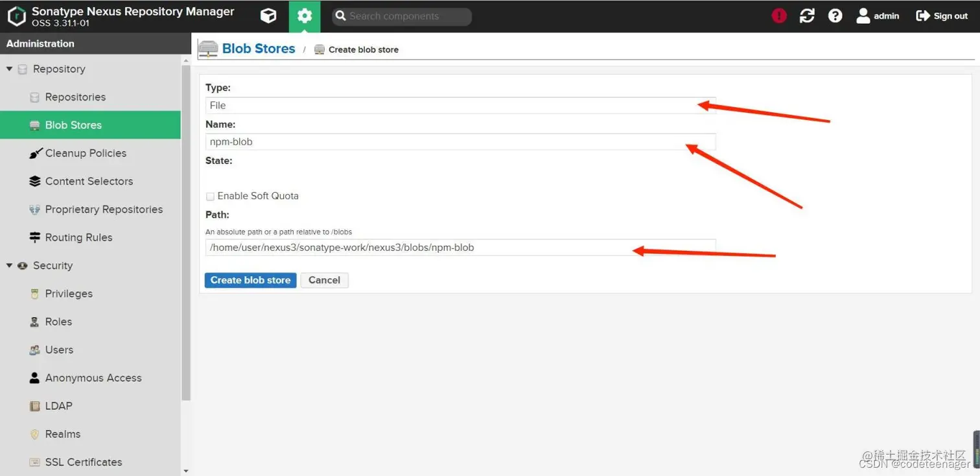Click the Blob Stores breadcrumb icon
This screenshot has width=980, height=476.
(x=208, y=49)
